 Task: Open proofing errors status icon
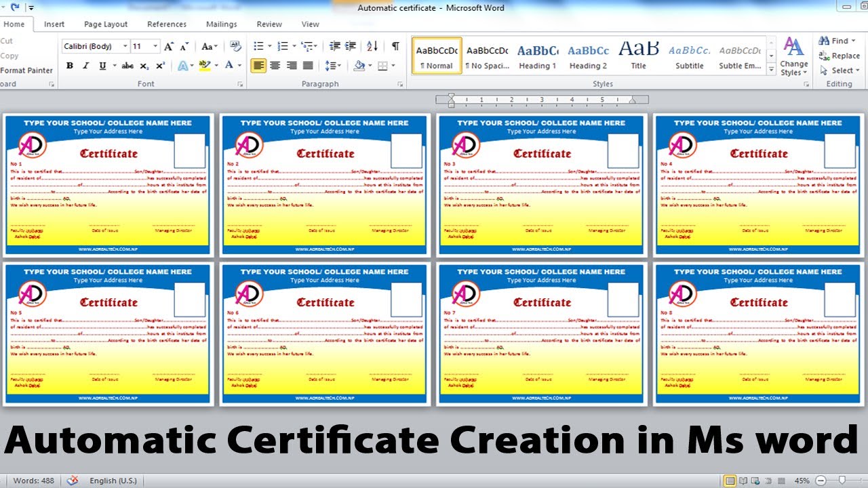73,481
